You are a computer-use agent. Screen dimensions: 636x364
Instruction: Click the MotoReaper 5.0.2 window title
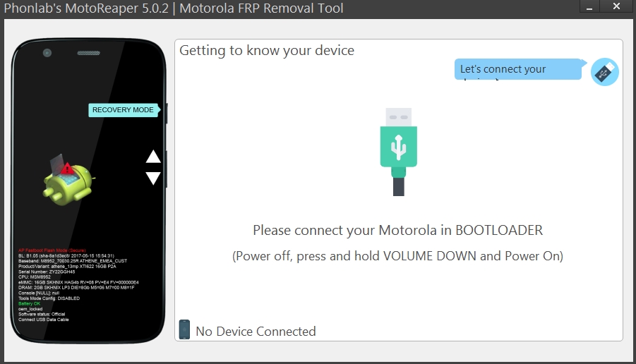174,8
